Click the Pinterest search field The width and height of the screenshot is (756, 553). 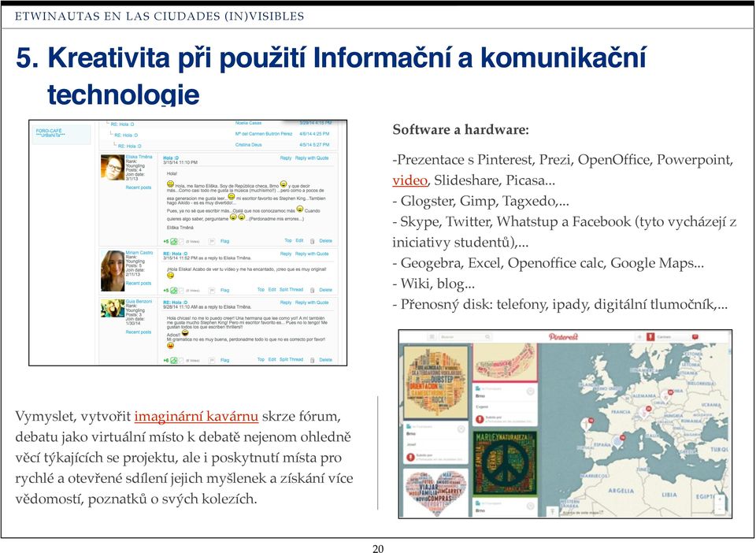tap(465, 336)
